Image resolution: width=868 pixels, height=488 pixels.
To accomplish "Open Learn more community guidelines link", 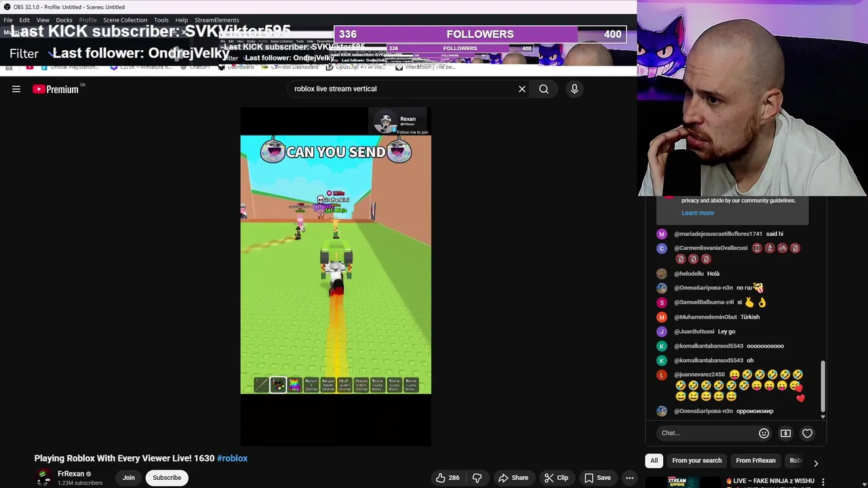I will (x=697, y=213).
